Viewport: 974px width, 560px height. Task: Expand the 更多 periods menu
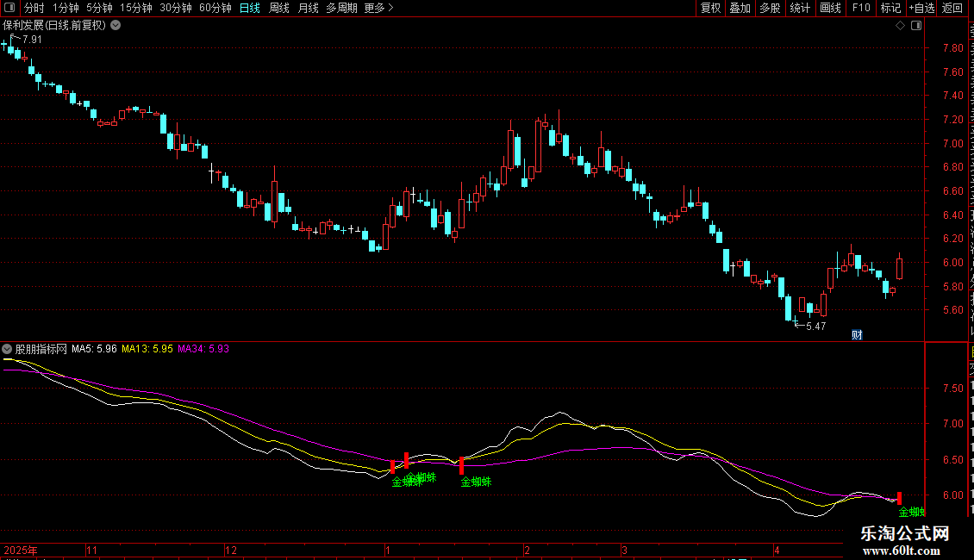pos(378,8)
